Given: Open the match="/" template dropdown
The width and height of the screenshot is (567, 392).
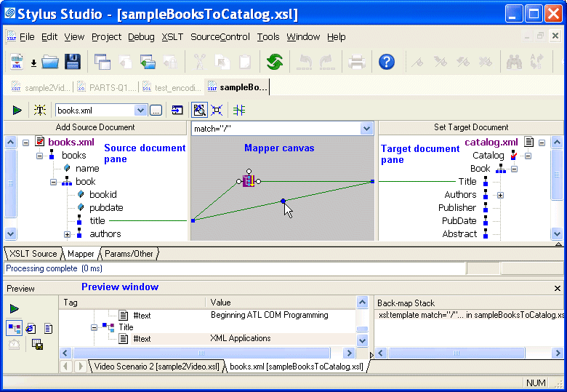Looking at the screenshot, I should [x=366, y=129].
